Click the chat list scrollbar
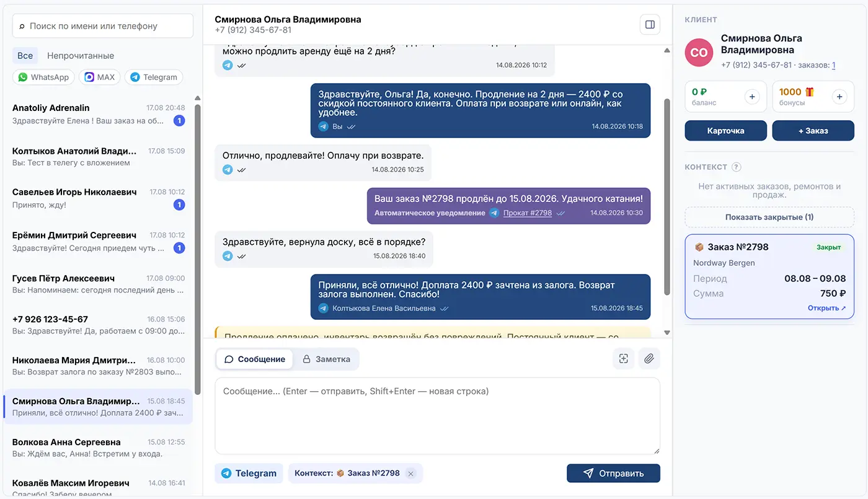Screen dimensions: 868x499 198,249
